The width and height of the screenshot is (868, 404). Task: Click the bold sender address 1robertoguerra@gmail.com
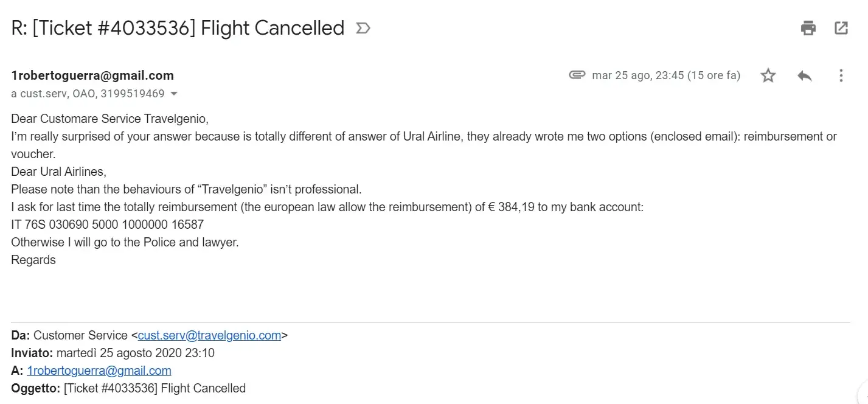92,75
